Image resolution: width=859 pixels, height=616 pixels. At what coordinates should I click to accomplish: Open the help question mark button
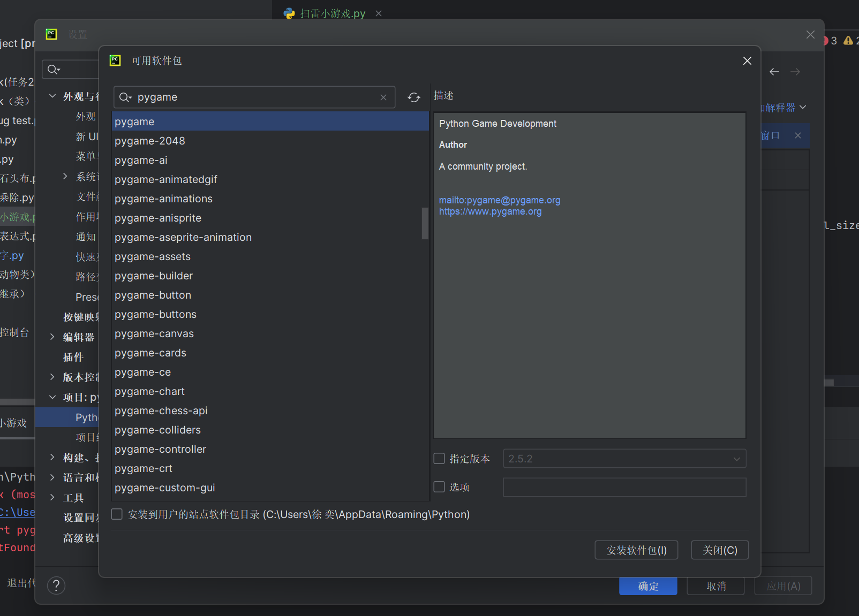[56, 585]
